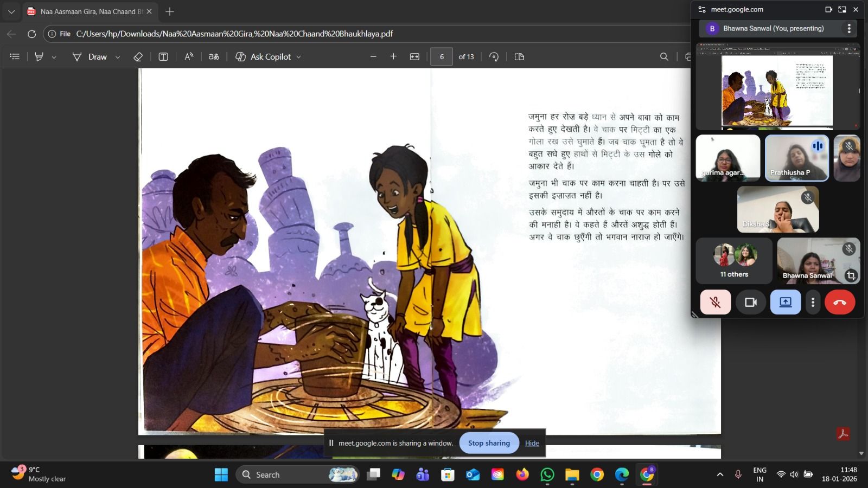
Task: Show the 11 others participants
Action: point(734,261)
